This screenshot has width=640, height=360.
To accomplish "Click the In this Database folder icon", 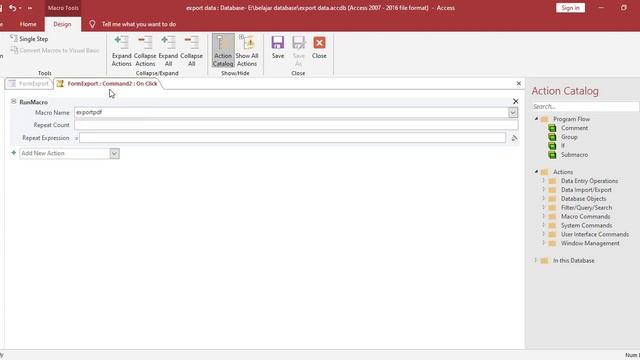I will (544, 261).
